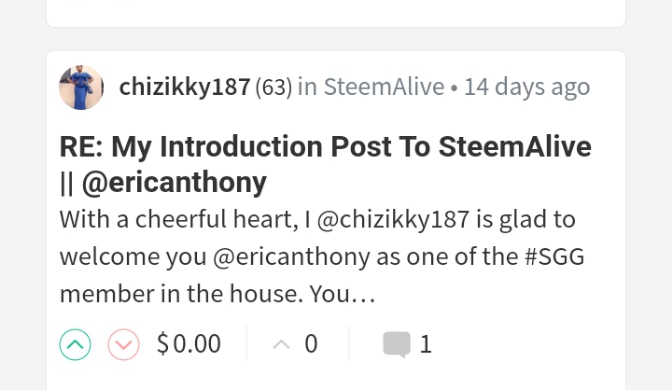Expand the $0.00 payout details
Viewport: 672px width, 390px height.
pos(189,344)
